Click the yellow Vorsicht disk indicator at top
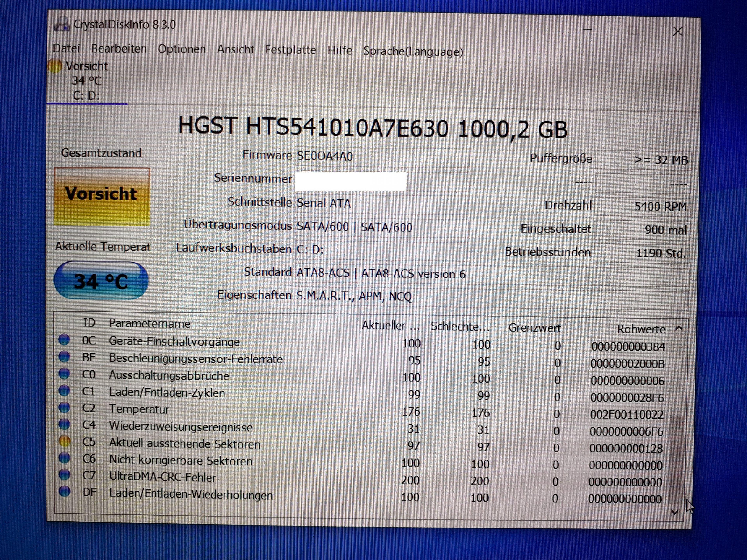This screenshot has width=747, height=560. click(55, 66)
